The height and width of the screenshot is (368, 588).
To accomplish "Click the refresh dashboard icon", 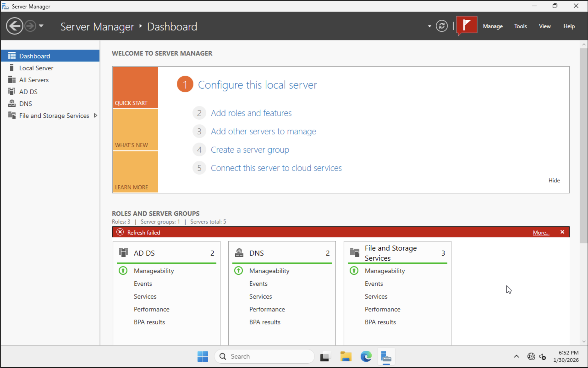I will [x=442, y=26].
